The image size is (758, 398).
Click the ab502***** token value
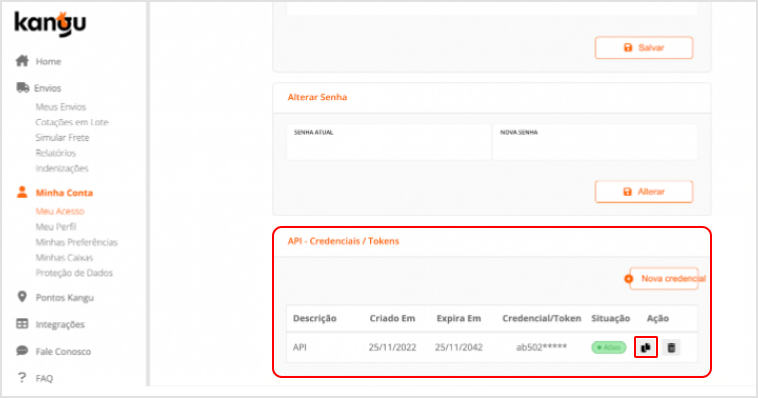(x=541, y=347)
